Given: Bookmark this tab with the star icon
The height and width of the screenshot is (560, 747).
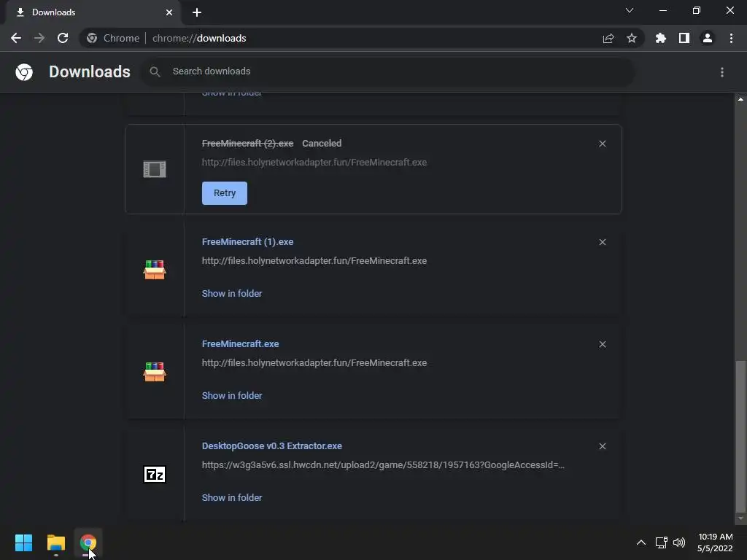Looking at the screenshot, I should tap(632, 38).
